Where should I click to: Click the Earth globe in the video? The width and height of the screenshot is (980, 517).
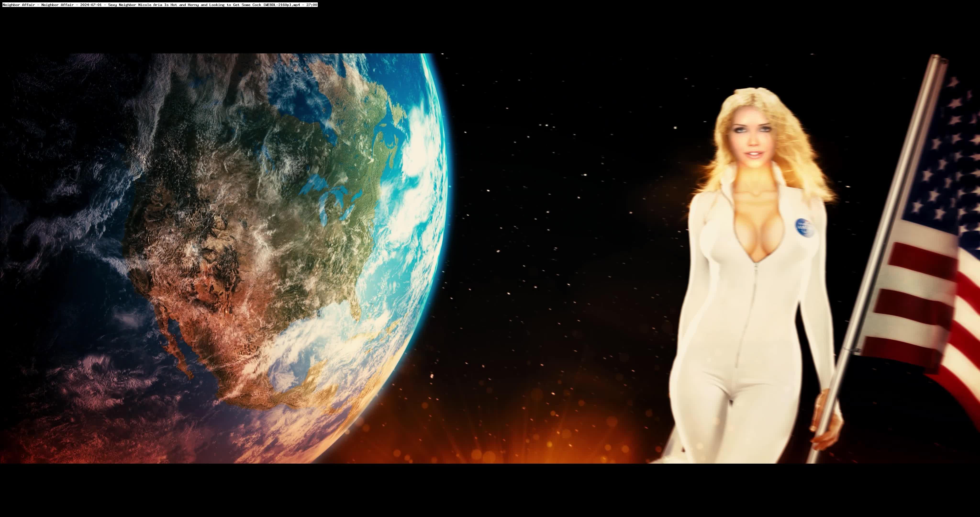[x=266, y=247]
